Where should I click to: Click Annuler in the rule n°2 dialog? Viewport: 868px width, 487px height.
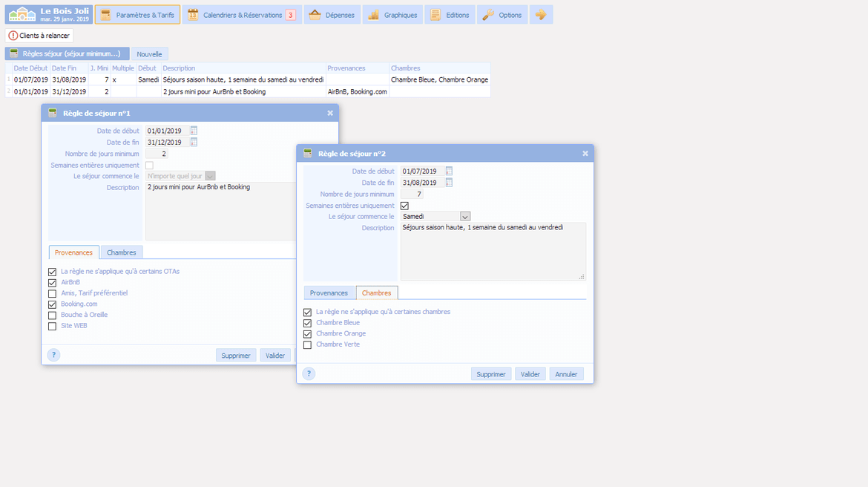click(x=566, y=374)
